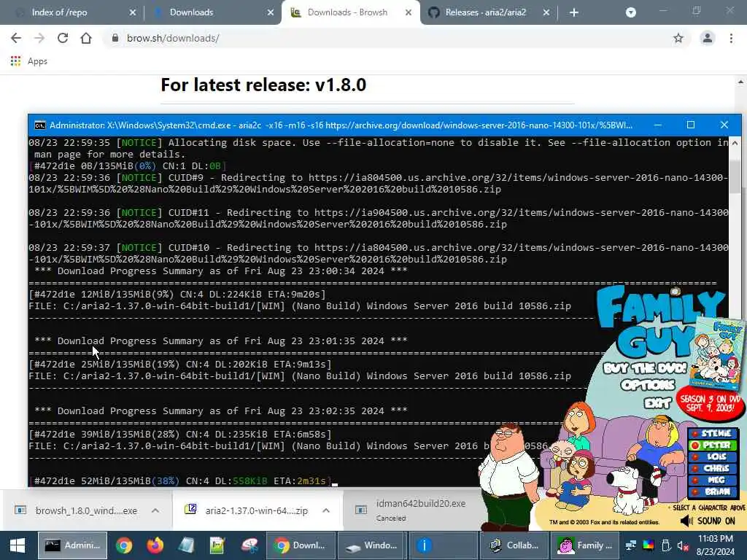
Task: Select the Peter character option
Action: [x=713, y=446]
